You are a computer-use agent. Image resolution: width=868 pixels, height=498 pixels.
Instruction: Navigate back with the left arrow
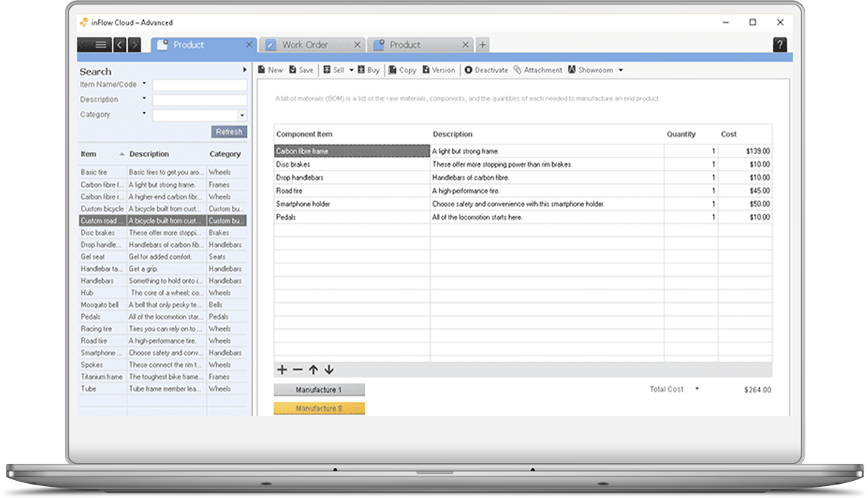120,45
